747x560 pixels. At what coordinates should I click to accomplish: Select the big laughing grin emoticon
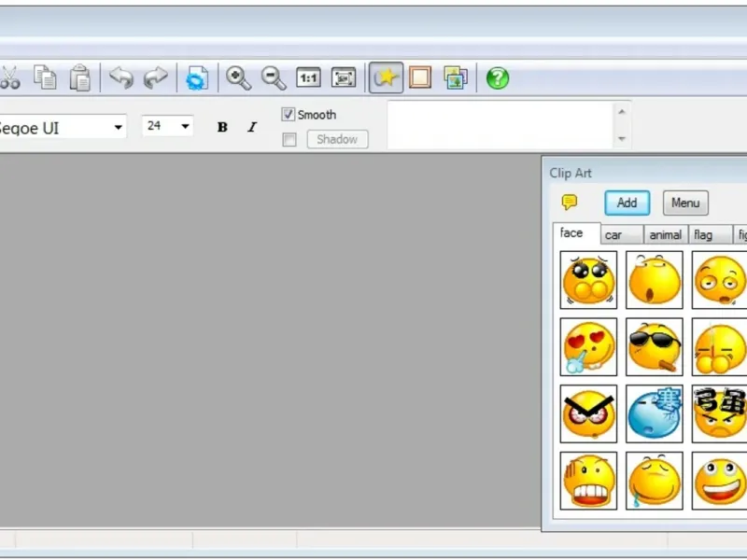719,481
